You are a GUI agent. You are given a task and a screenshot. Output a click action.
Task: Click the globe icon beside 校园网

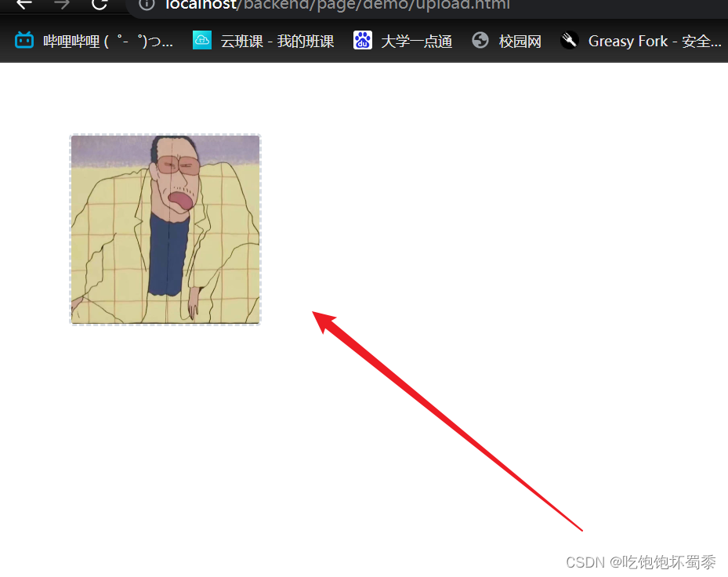[x=480, y=41]
